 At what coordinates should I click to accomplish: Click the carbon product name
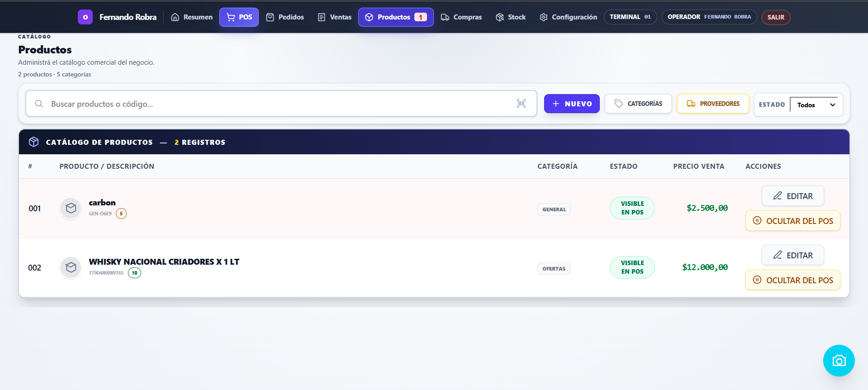(x=102, y=203)
